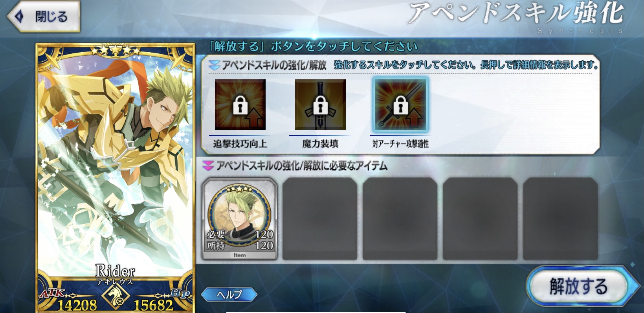Tap the third empty material slot
The width and height of the screenshot is (644, 313).
coord(400,218)
